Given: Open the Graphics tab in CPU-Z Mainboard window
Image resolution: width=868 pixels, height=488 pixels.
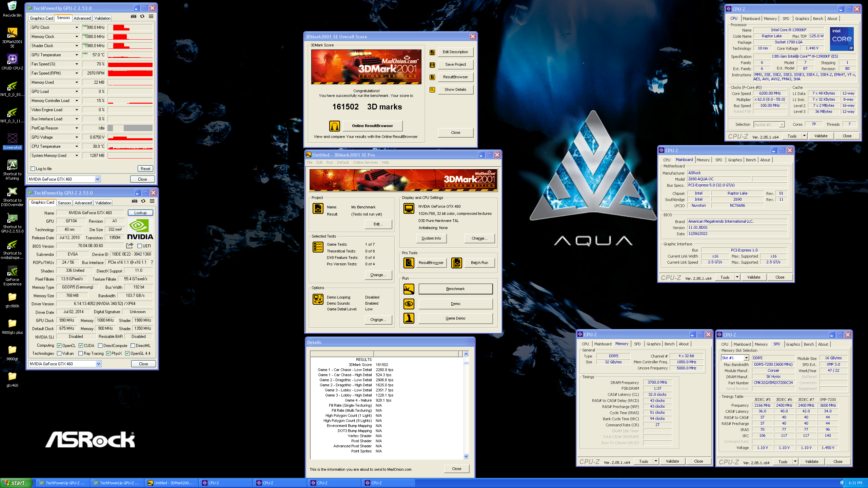Looking at the screenshot, I should [735, 160].
